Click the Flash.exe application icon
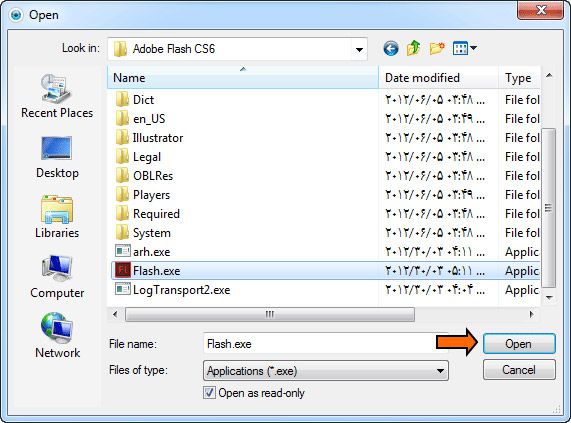 pyautogui.click(x=122, y=270)
